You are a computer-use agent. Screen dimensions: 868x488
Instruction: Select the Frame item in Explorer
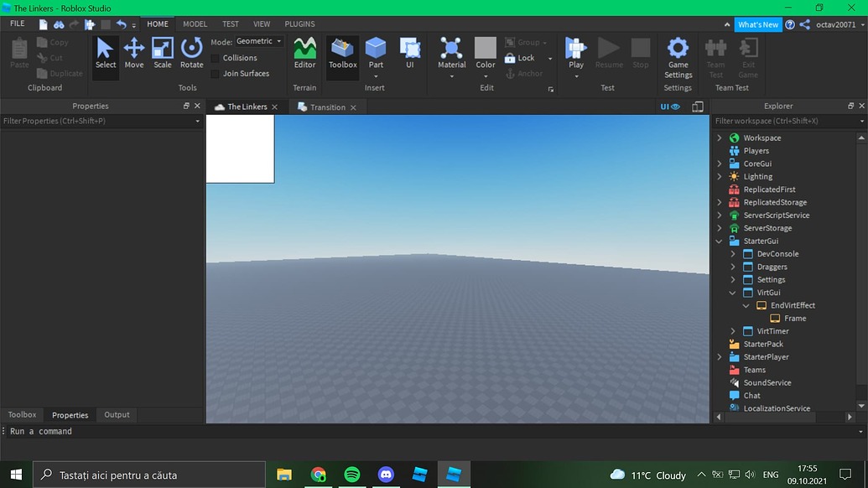click(x=794, y=318)
